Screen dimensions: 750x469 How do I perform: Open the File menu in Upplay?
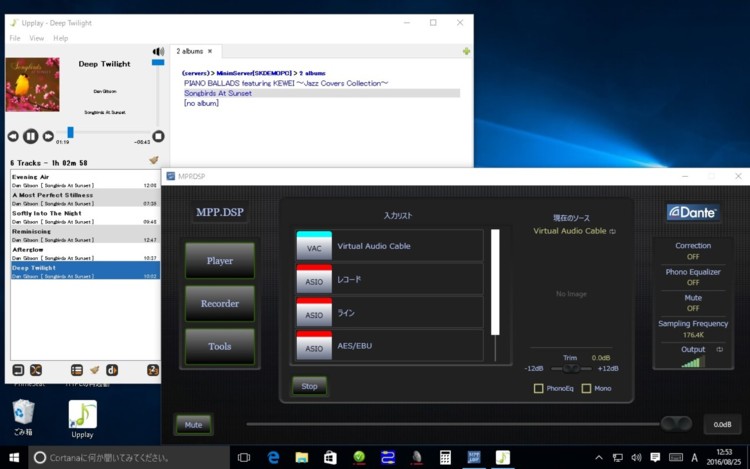pos(15,38)
